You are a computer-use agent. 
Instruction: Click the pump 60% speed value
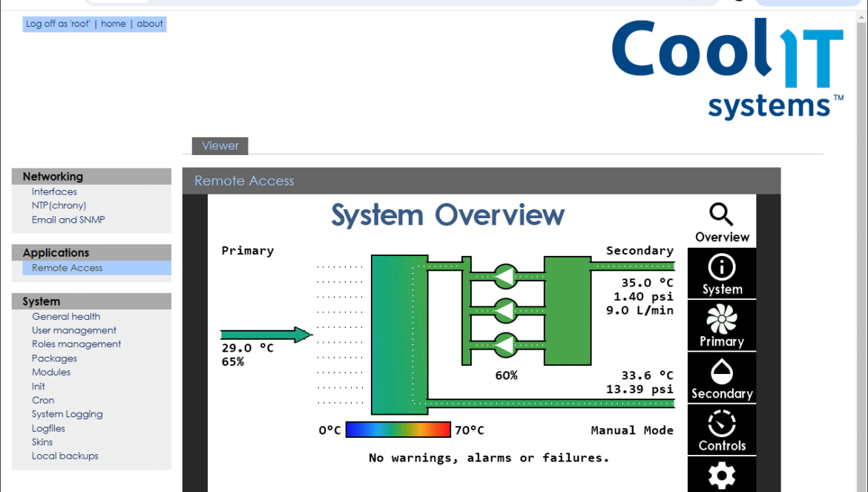point(507,375)
